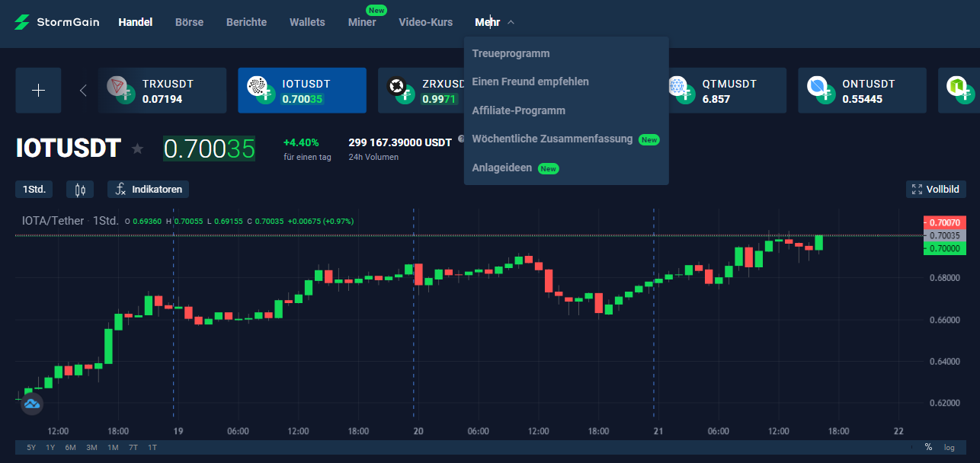Change chart type via candlestick icon
980x463 pixels.
80,189
